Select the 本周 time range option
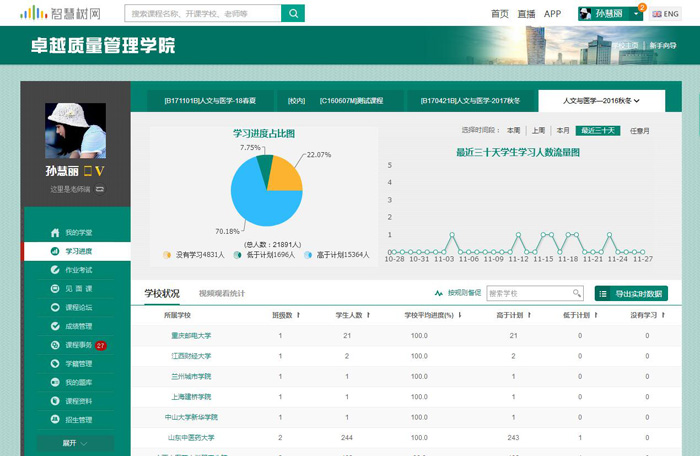The height and width of the screenshot is (456, 700). 513,130
